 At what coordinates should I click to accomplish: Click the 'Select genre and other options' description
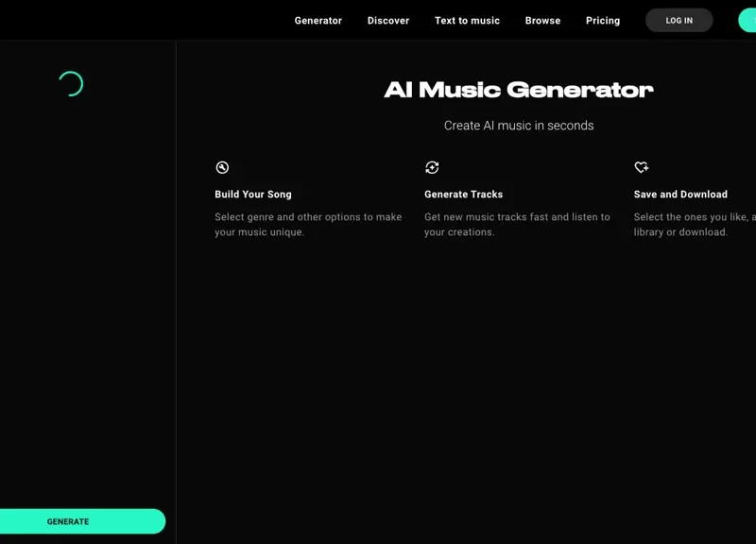(308, 225)
